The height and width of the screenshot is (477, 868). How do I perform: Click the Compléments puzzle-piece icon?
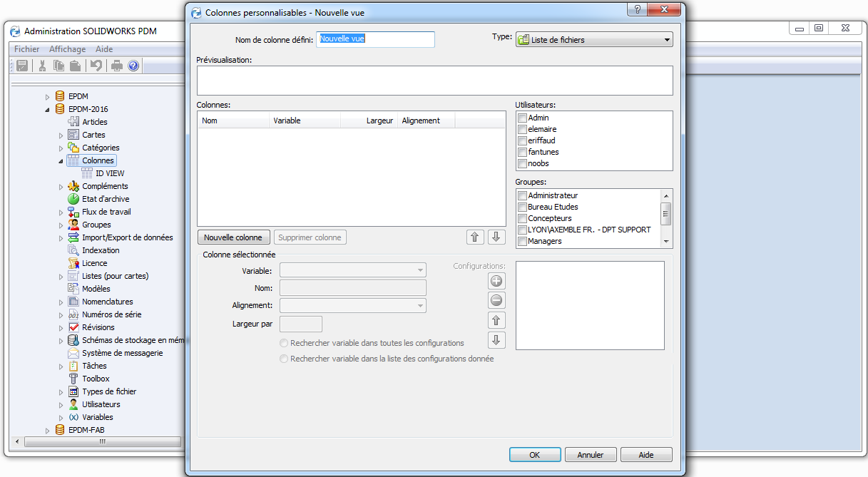pyautogui.click(x=73, y=186)
